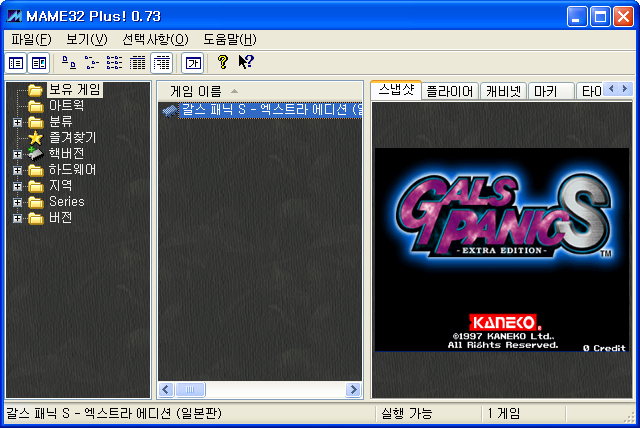Switch to the 캐비넷 tab
This screenshot has height=428, width=640.
tap(503, 91)
